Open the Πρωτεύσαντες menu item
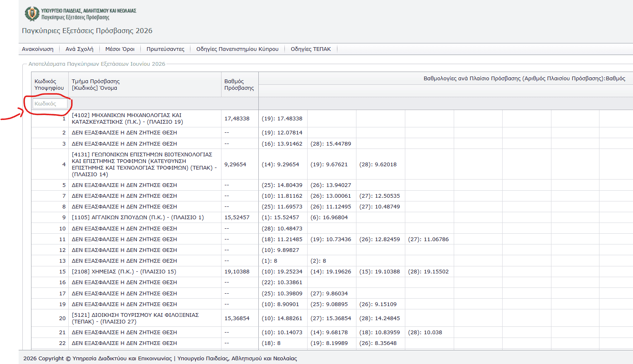Image resolution: width=633 pixels, height=364 pixels. 166,49
